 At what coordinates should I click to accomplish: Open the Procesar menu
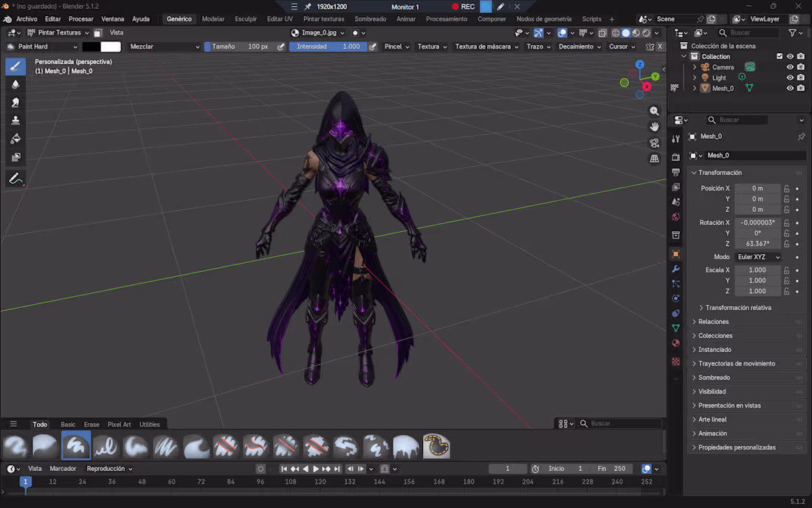(x=80, y=19)
